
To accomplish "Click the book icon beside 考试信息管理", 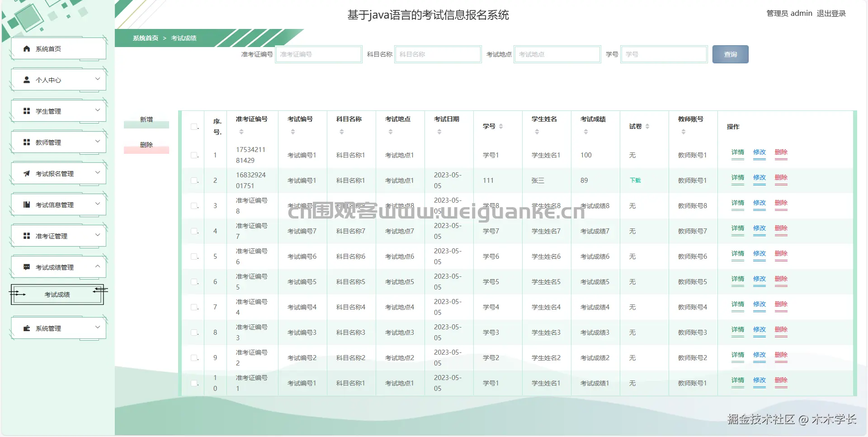I will [27, 204].
